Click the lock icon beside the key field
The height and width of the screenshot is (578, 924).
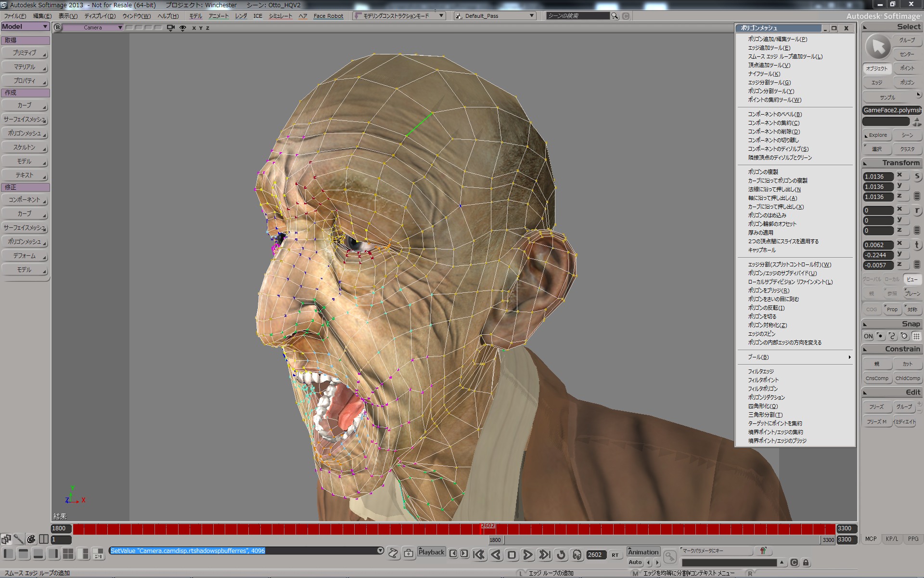(806, 563)
